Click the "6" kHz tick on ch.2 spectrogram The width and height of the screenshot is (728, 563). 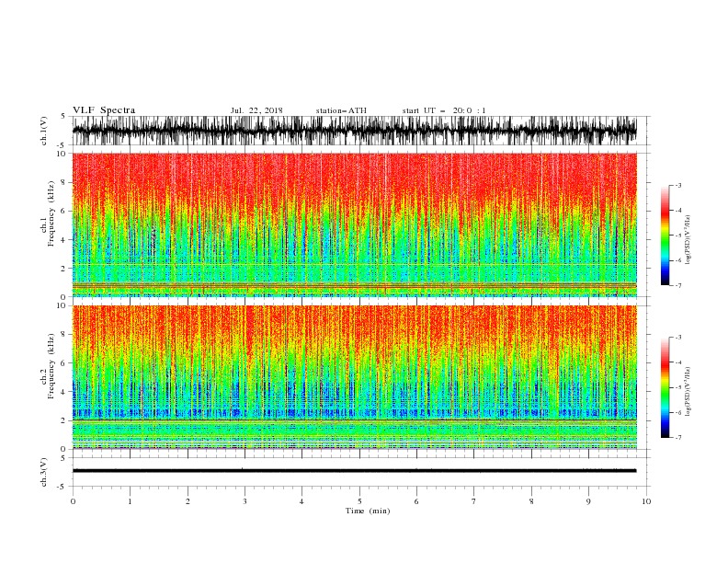coord(63,363)
